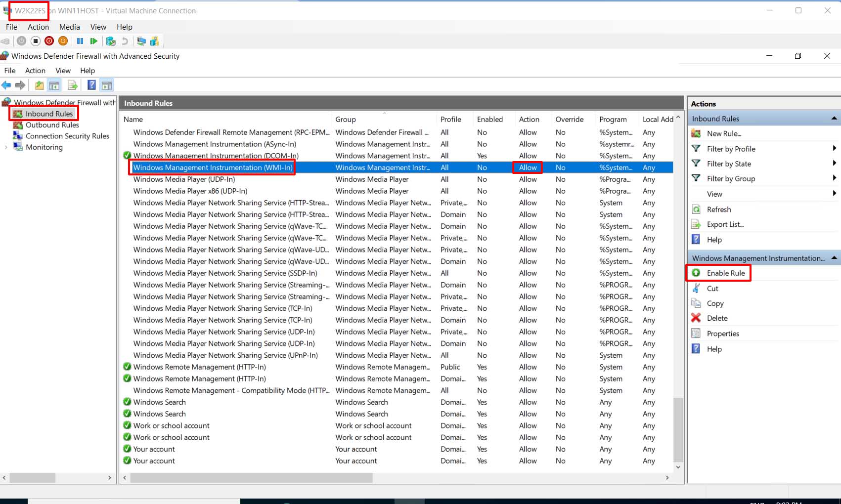Click the rules list scroll-down arrow
The image size is (841, 504).
(678, 467)
